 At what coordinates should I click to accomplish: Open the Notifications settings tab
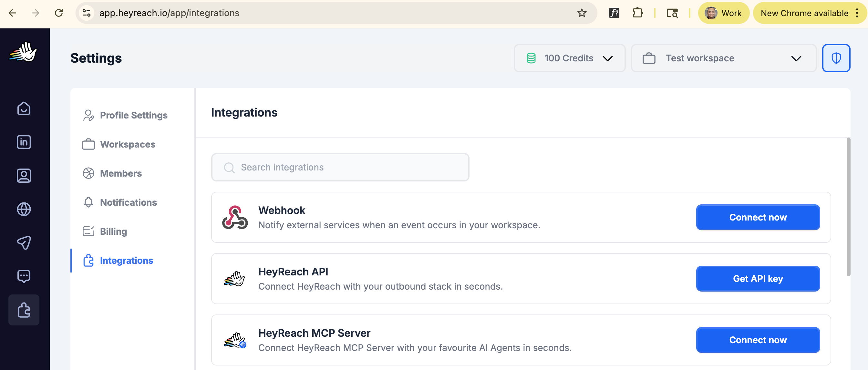click(x=128, y=202)
